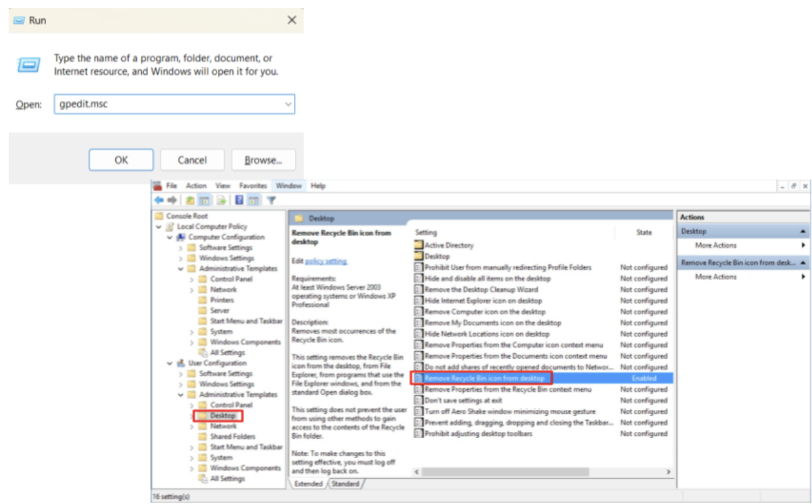Open the Action menu
This screenshot has height=504, width=812.
[196, 186]
